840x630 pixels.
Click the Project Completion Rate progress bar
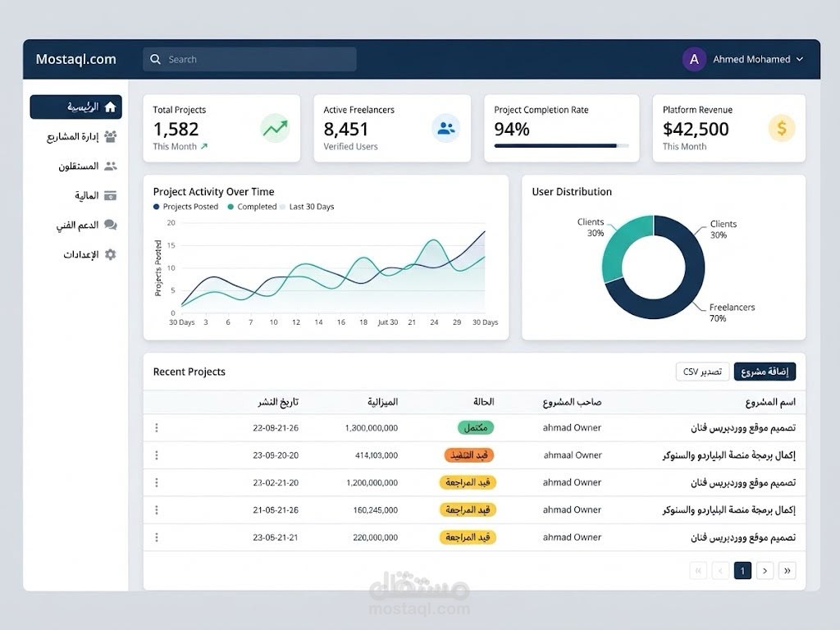coord(561,146)
